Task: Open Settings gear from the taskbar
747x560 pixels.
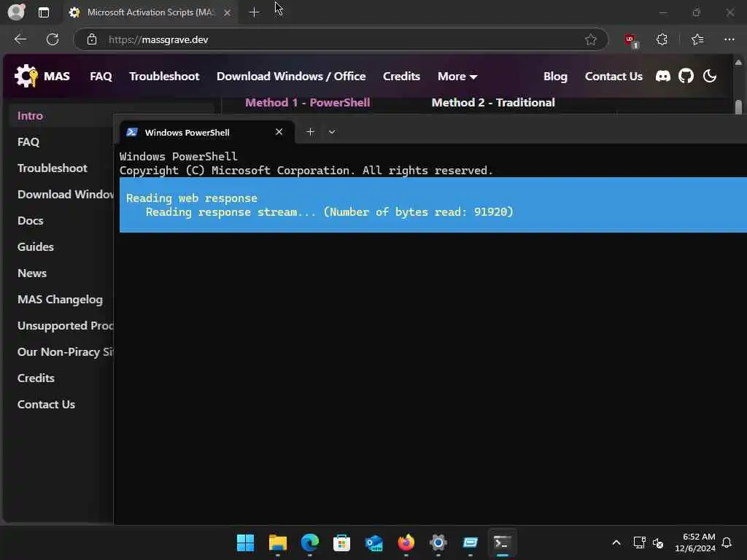Action: pyautogui.click(x=438, y=542)
